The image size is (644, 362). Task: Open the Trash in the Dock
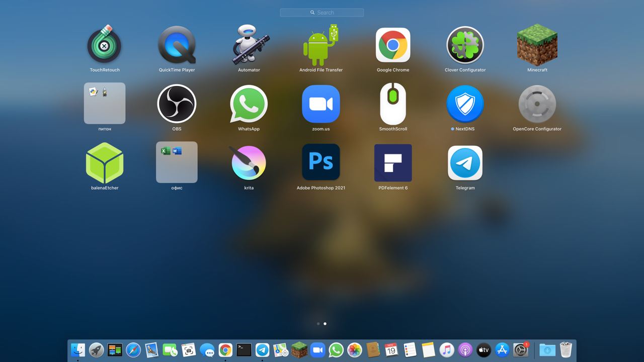pos(566,350)
